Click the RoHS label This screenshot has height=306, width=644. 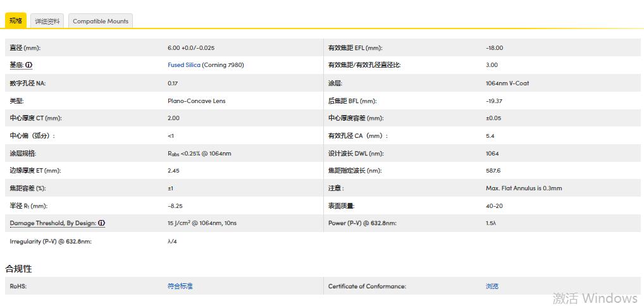18,286
